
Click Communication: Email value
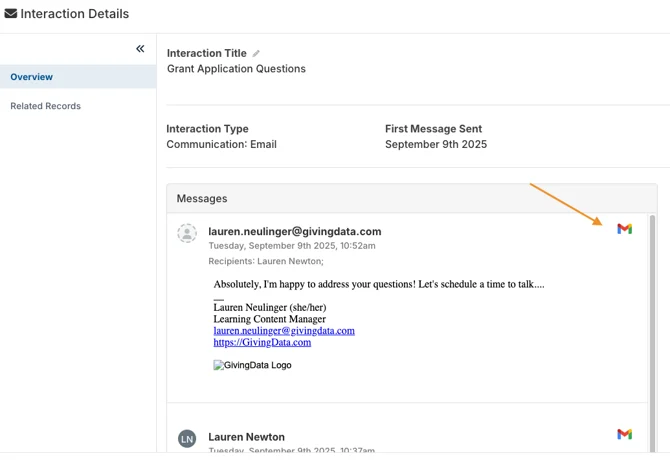pyautogui.click(x=221, y=144)
